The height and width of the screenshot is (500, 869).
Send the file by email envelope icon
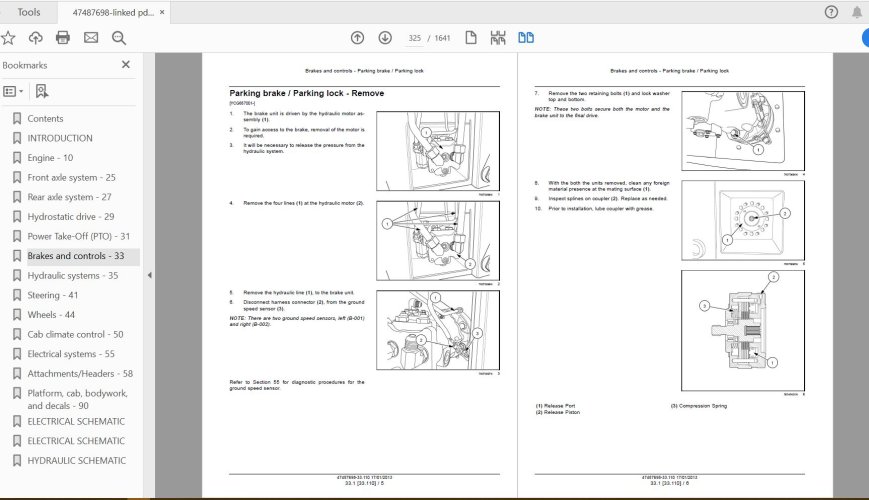tap(91, 38)
